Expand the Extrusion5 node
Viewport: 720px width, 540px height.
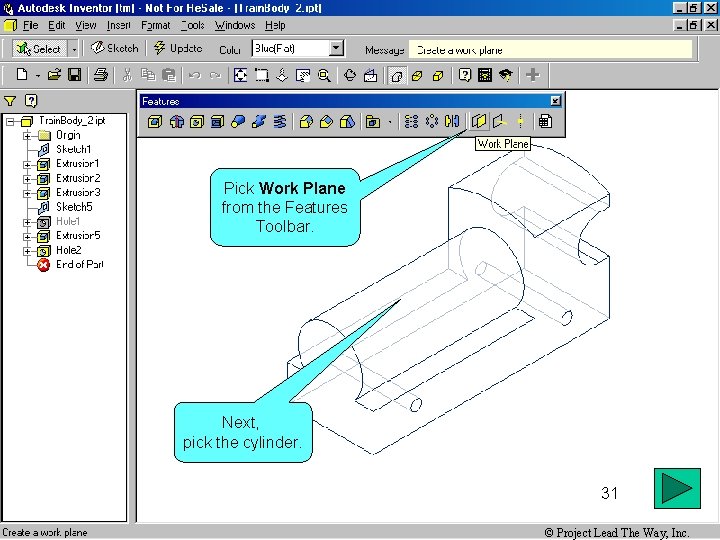click(27, 236)
